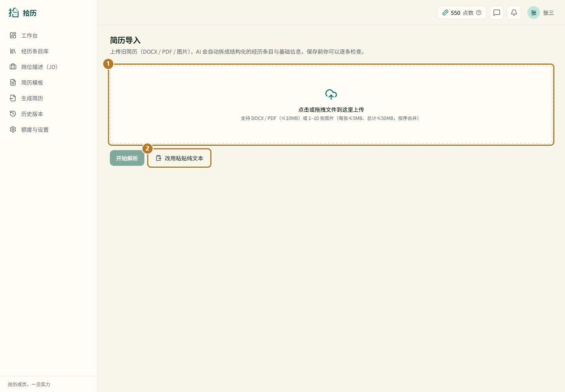This screenshot has width=565, height=392.
Task: Click the 拾历成页，一见实力 footer slogan
Action: click(29, 385)
